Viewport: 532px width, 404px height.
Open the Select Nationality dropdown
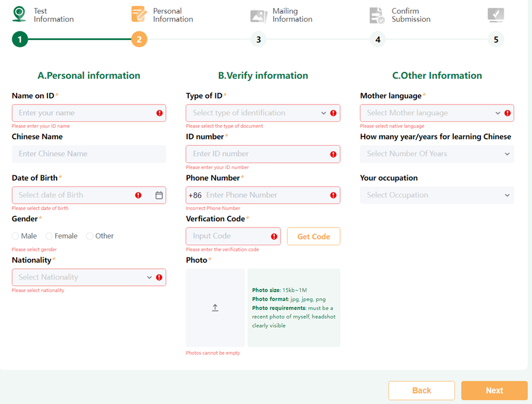pyautogui.click(x=83, y=277)
